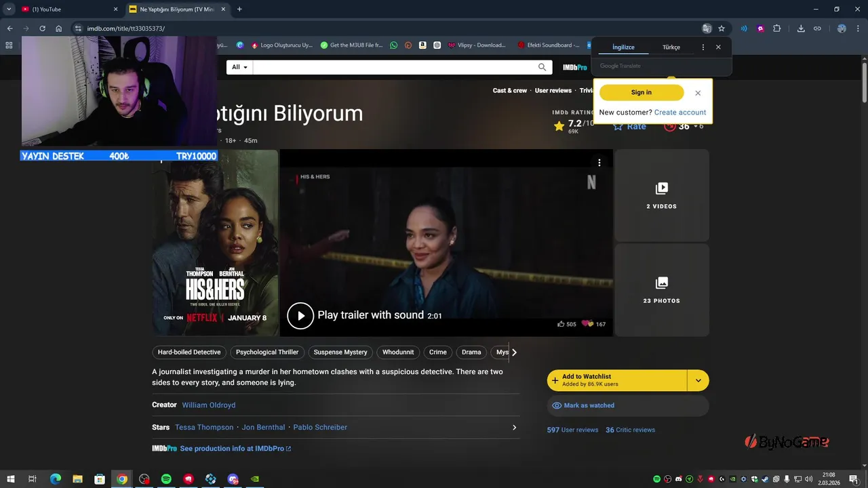Viewport: 868px width, 488px height.
Task: Select the Psychological Thriller genre chip
Action: (x=267, y=352)
